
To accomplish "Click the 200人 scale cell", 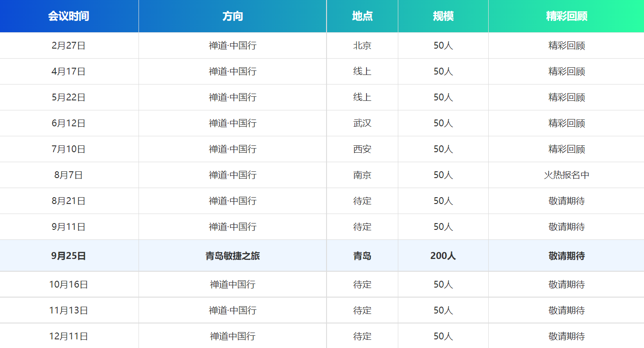I will point(443,256).
